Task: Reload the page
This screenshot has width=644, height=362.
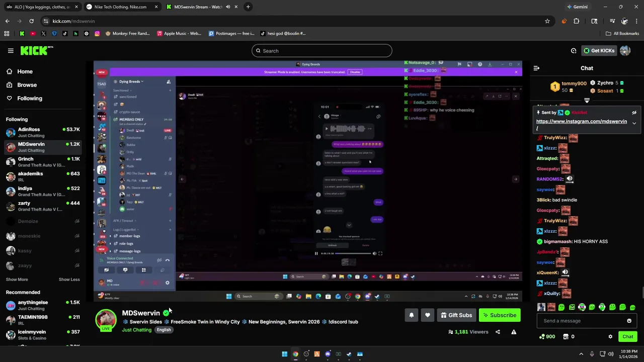Action: coord(31,21)
